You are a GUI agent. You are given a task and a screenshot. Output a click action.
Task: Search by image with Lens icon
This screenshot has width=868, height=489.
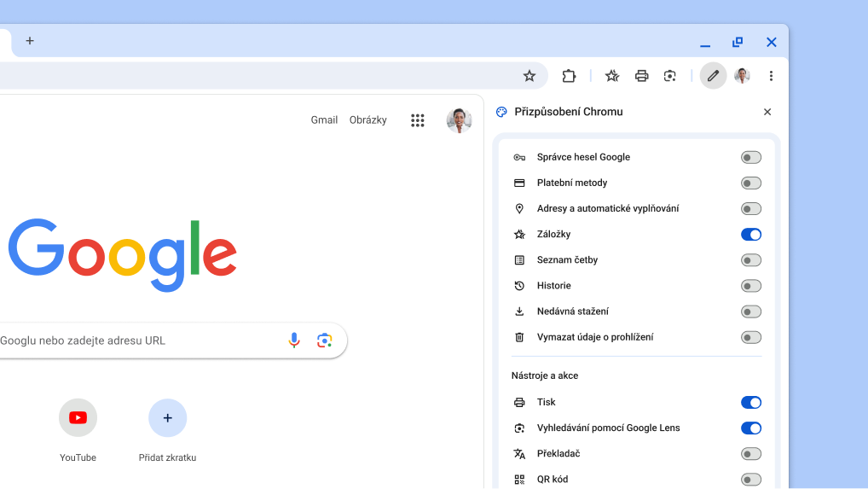[324, 341]
